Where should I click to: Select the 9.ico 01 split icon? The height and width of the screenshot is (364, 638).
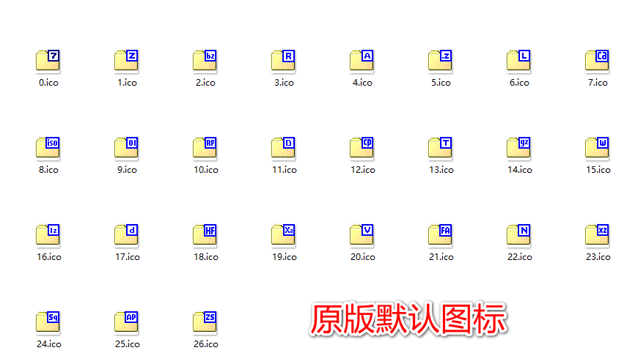[127, 148]
